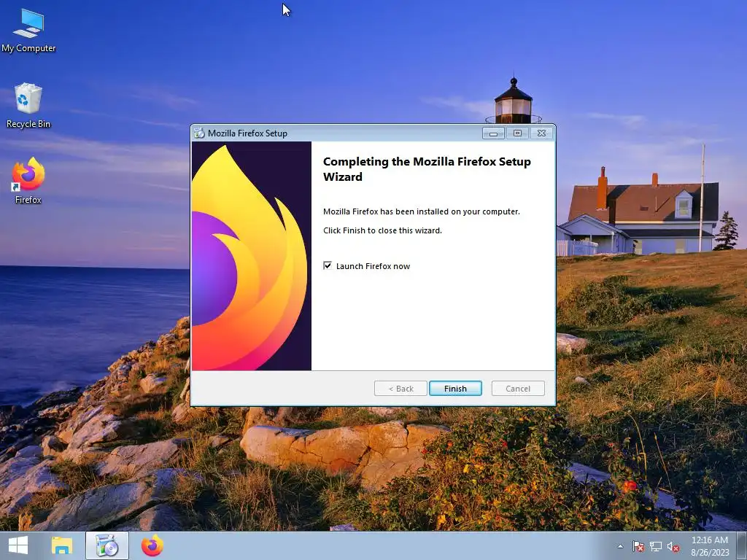Show hidden tray icons arrow
The image size is (747, 560).
click(620, 546)
